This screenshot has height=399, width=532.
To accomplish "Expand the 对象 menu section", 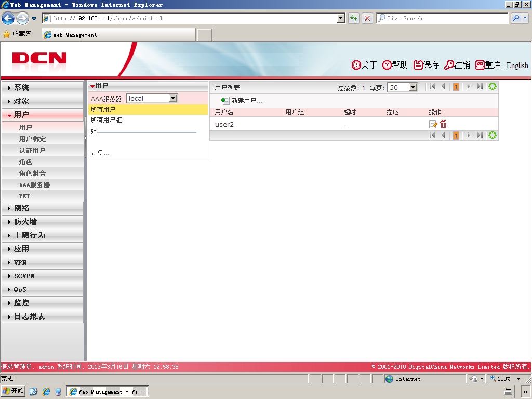I will click(43, 101).
